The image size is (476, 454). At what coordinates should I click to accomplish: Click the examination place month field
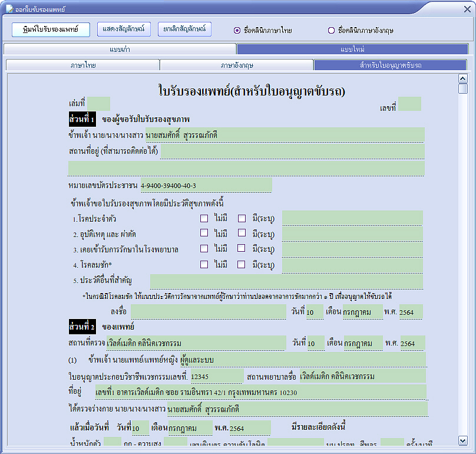coord(363,343)
